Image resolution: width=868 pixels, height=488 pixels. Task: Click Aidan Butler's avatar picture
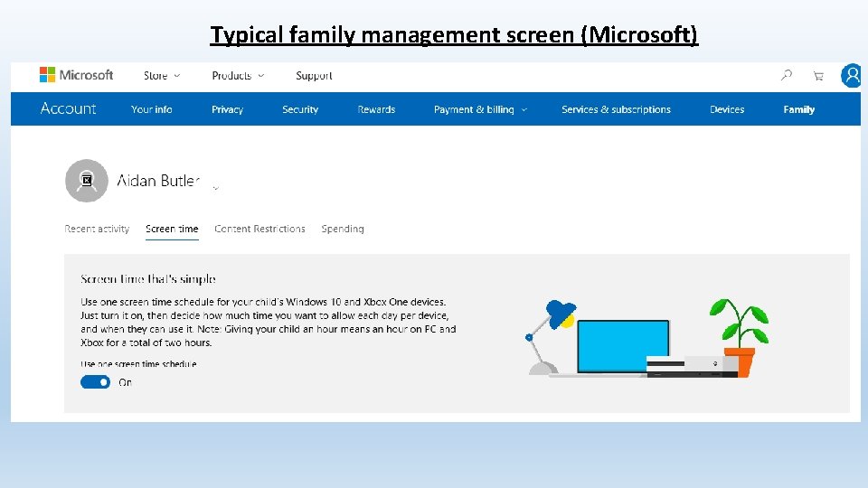(x=87, y=181)
